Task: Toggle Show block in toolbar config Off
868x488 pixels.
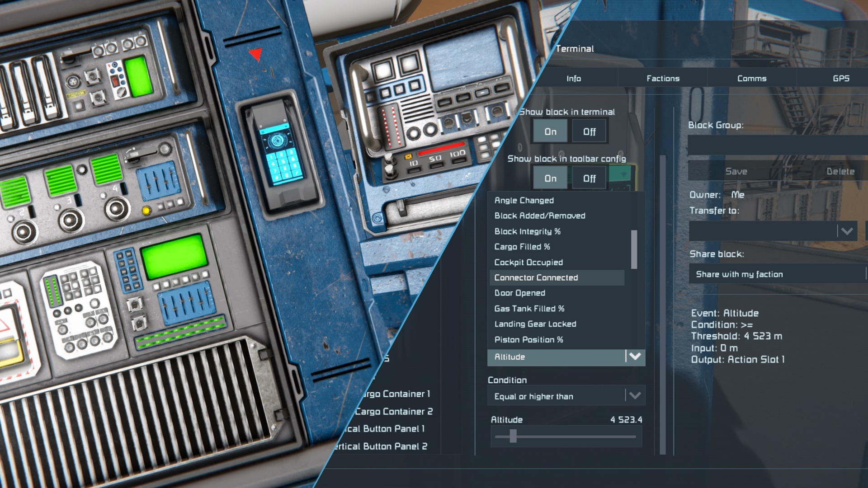Action: pos(589,178)
